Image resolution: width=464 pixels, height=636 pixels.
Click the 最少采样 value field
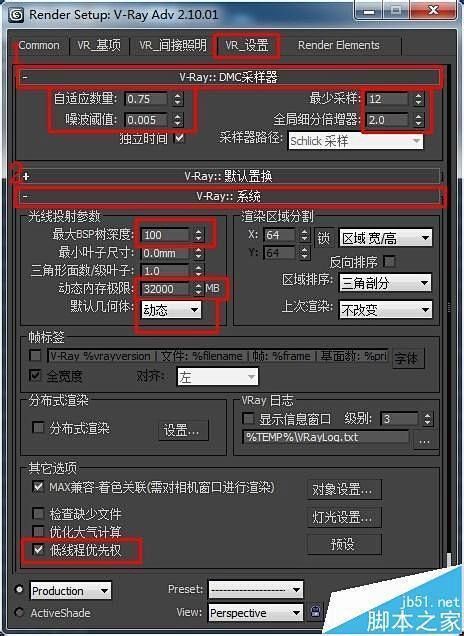(x=387, y=99)
